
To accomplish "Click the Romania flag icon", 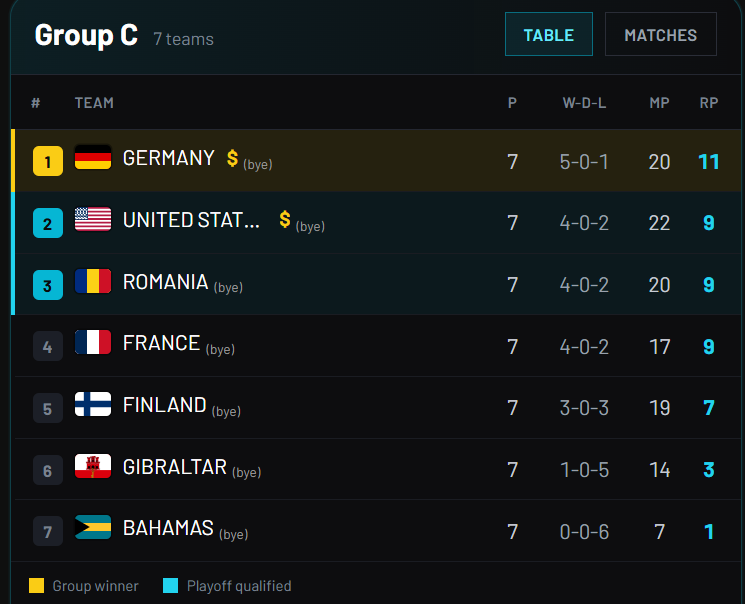I will [x=93, y=281].
